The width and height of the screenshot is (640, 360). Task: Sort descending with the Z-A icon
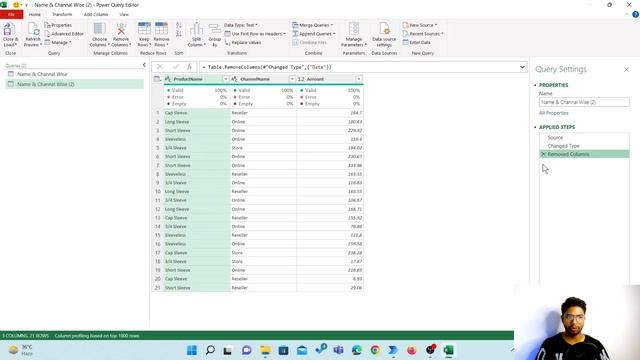pyautogui.click(x=179, y=34)
